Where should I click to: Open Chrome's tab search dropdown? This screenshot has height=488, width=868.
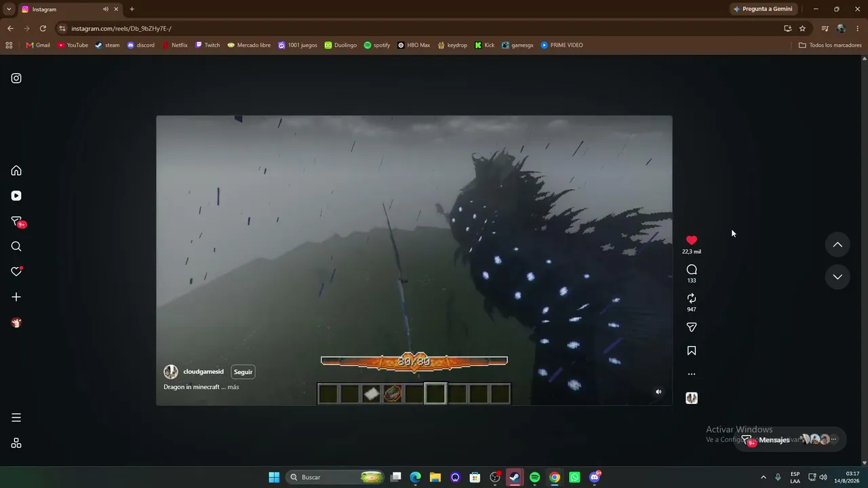coord(9,9)
